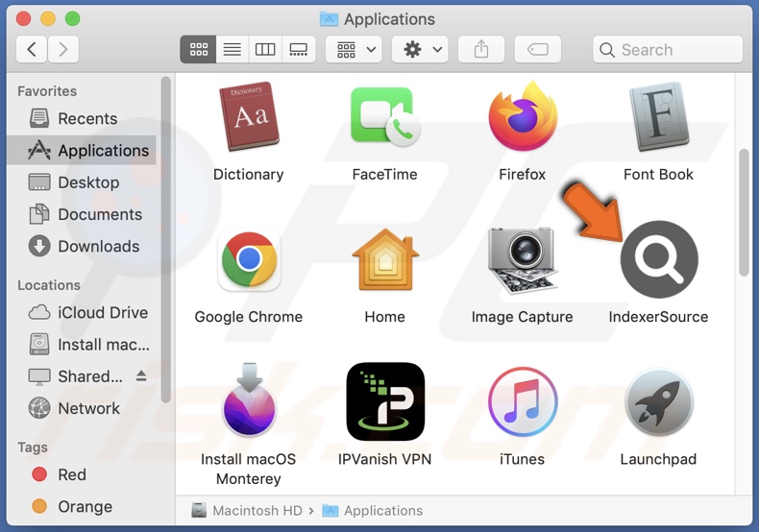Viewport: 759px width, 532px height.
Task: Click the Locations section header
Action: pos(49,285)
